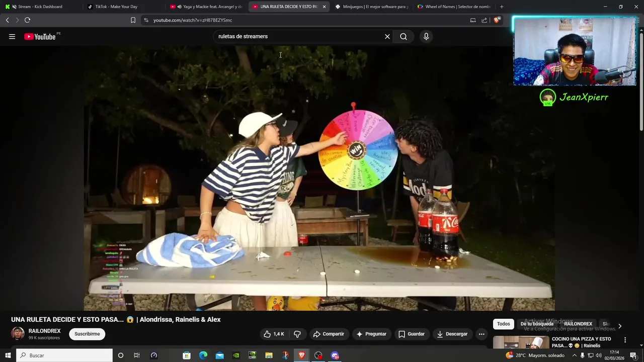This screenshot has height=362, width=644.
Task: Switch to Wheel of Names tab
Action: click(455, 7)
